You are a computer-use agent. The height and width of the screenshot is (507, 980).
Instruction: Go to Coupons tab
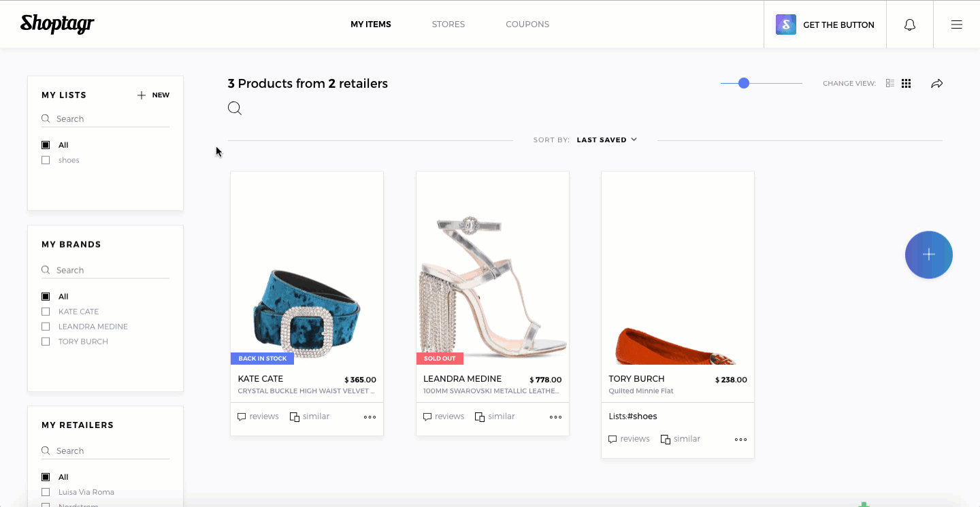tap(527, 24)
